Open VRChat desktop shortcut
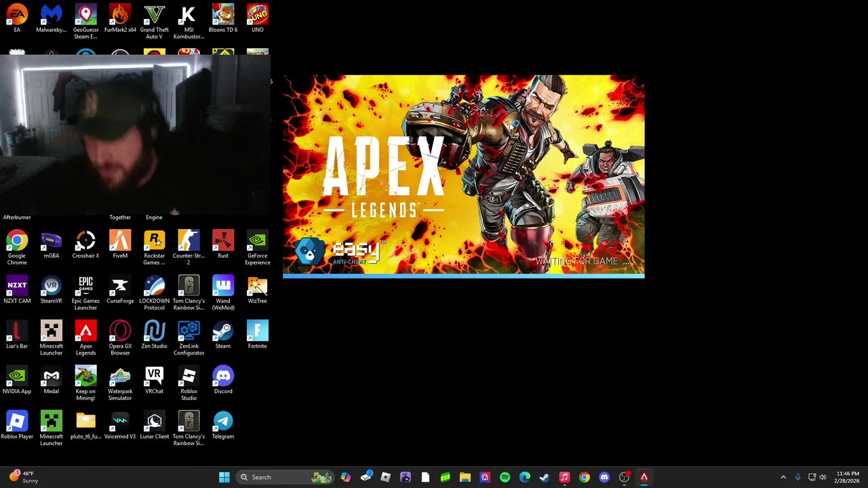Image resolution: width=868 pixels, height=488 pixels. coord(154,380)
